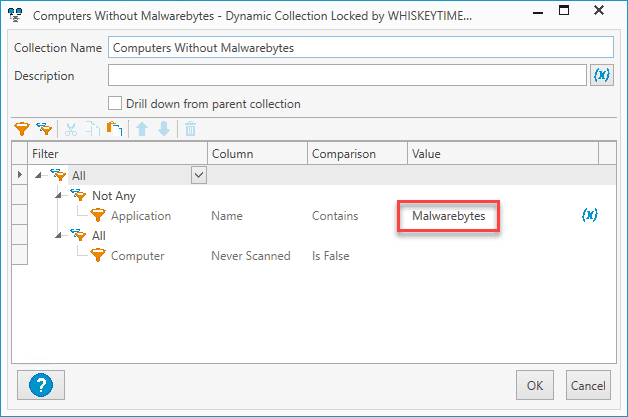This screenshot has width=628, height=417.
Task: Click OK to save the collection
Action: coord(535,385)
